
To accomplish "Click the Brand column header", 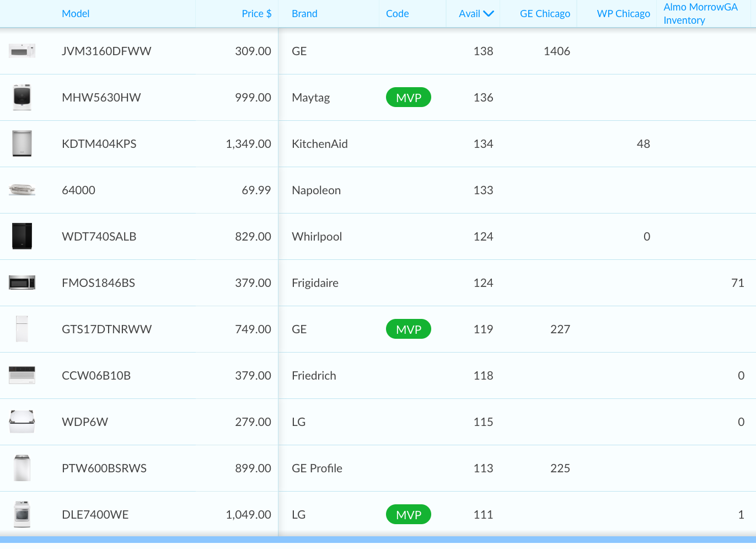I will (304, 14).
